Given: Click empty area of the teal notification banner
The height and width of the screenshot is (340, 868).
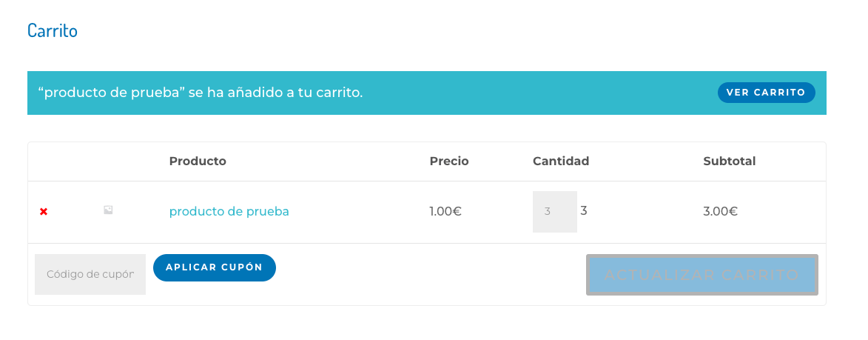Looking at the screenshot, I should tap(539, 93).
